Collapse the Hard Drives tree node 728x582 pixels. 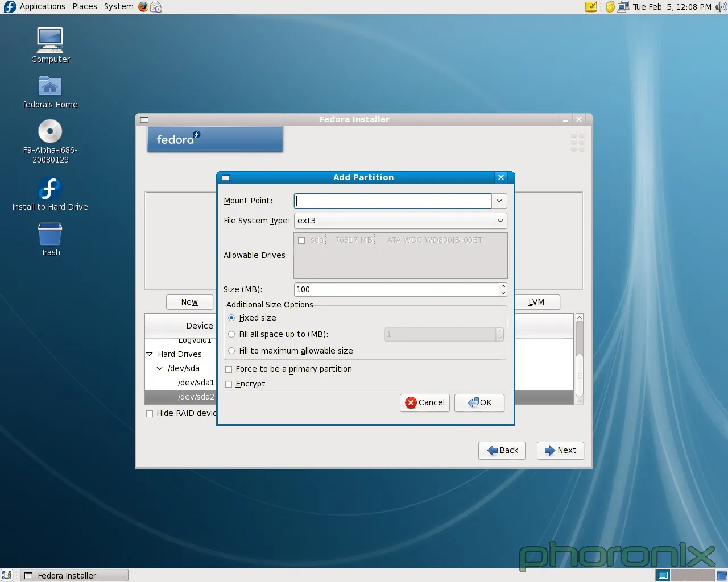tap(150, 354)
